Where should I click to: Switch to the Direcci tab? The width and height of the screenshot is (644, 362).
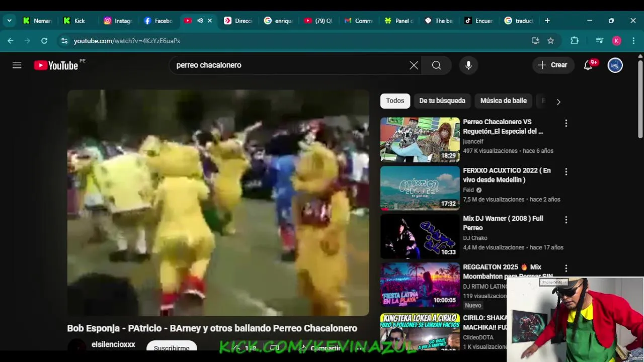(x=238, y=21)
